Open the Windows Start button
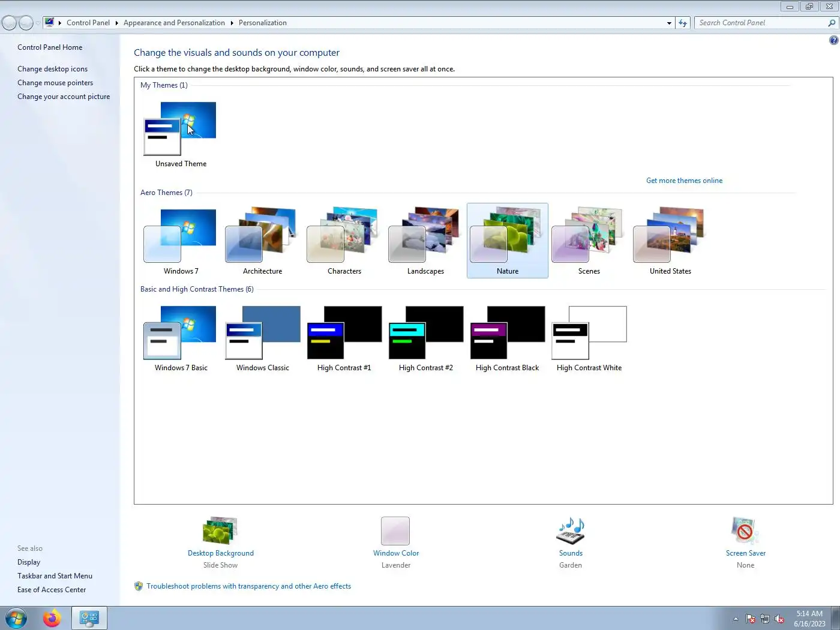 point(16,618)
